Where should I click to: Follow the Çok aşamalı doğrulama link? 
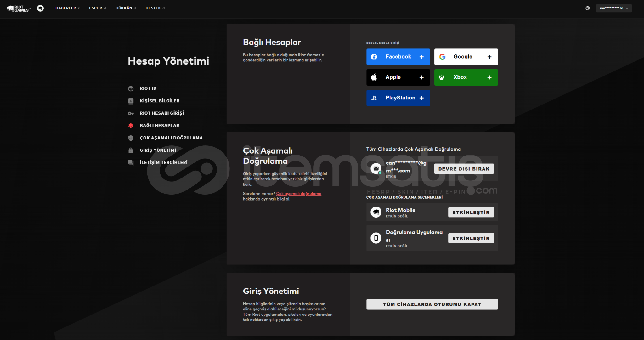pos(298,194)
